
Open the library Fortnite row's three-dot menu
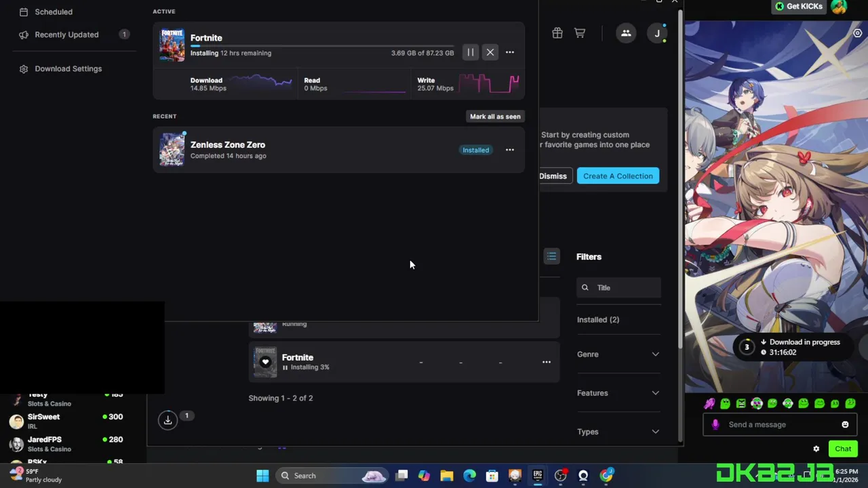point(546,362)
